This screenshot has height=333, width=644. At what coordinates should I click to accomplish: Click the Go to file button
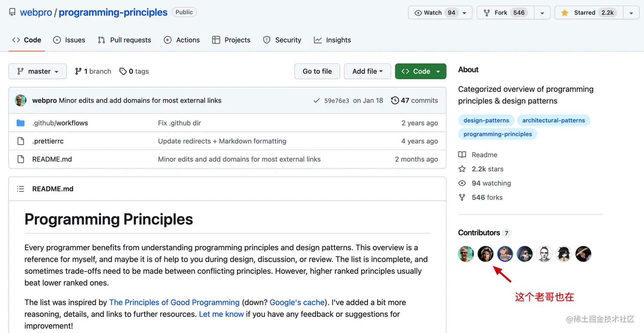coord(317,71)
